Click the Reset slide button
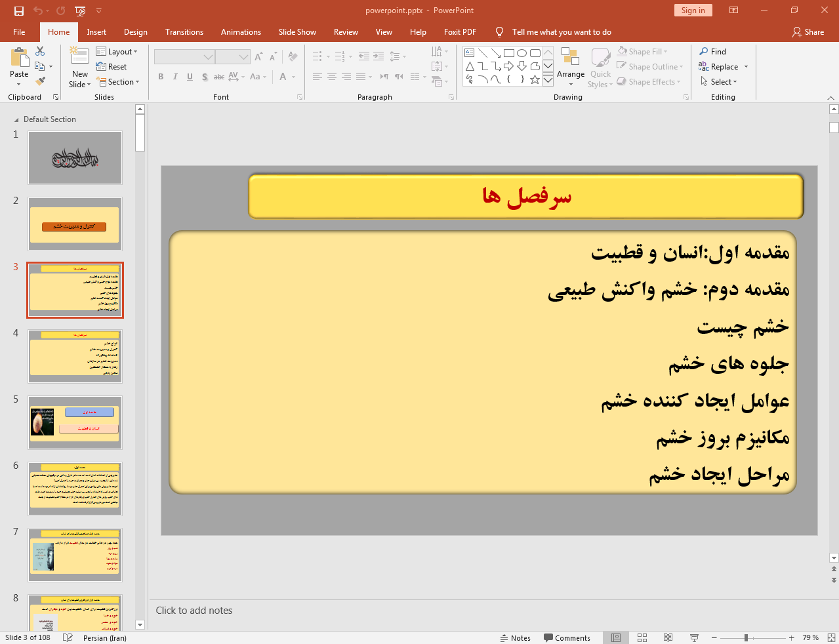The height and width of the screenshot is (644, 839). (x=112, y=67)
